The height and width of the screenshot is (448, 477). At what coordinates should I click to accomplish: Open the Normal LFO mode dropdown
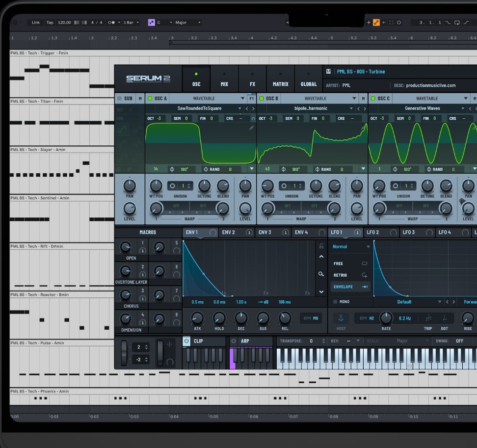tap(350, 247)
